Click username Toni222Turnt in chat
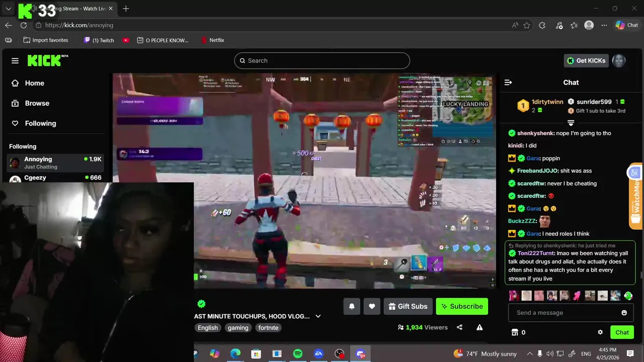 [536, 253]
